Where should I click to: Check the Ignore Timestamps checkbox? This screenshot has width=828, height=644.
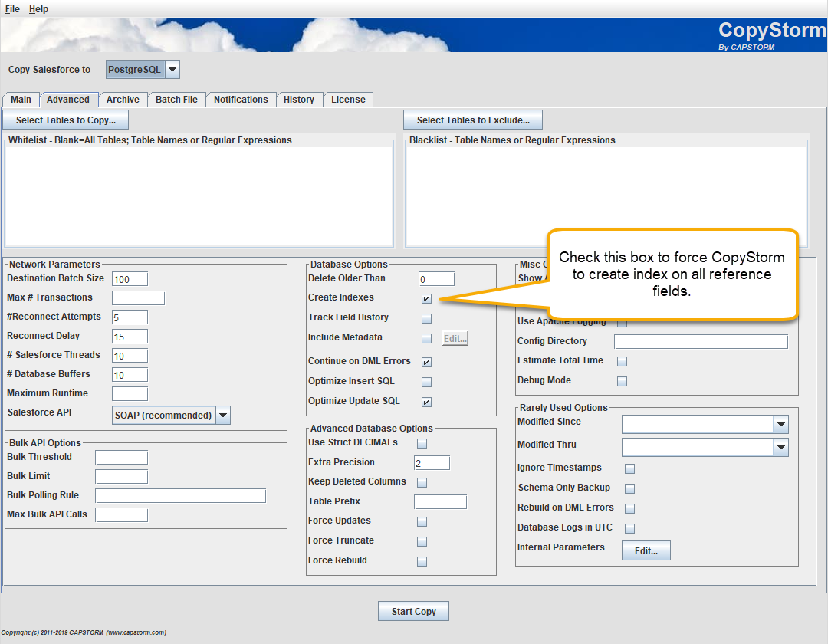(629, 468)
